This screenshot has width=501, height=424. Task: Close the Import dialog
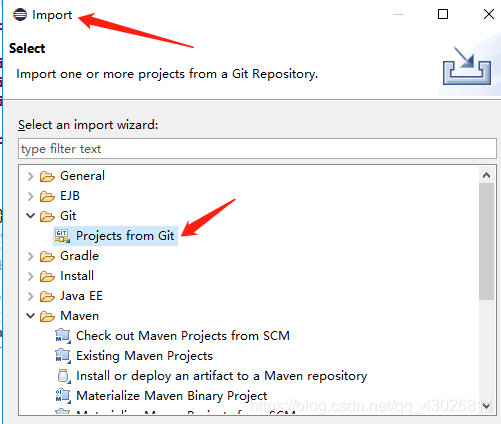(x=488, y=14)
